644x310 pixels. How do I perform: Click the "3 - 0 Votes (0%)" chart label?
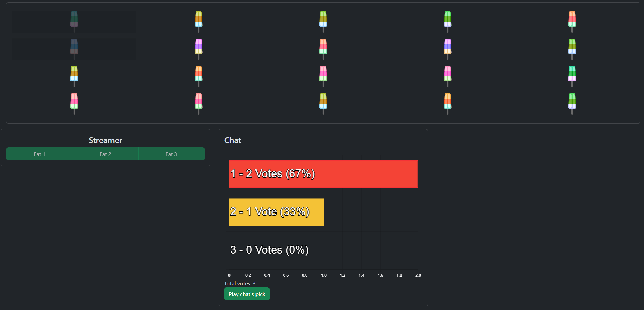tap(270, 250)
